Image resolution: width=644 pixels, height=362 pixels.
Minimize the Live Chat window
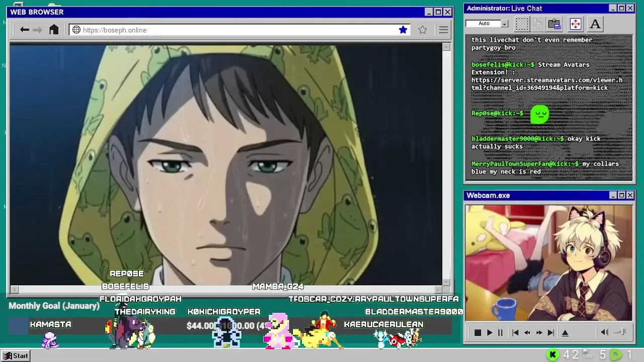[613, 8]
